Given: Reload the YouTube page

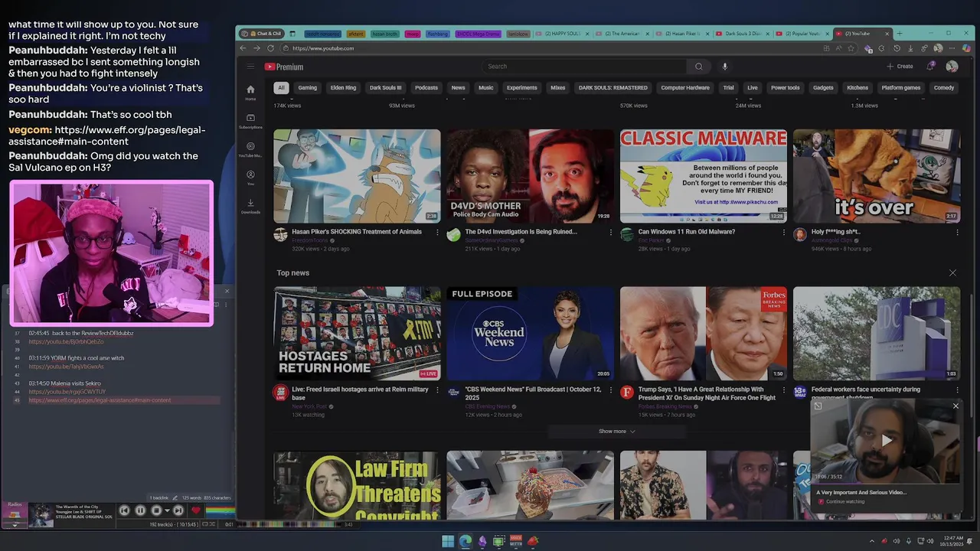Looking at the screenshot, I should [x=270, y=48].
